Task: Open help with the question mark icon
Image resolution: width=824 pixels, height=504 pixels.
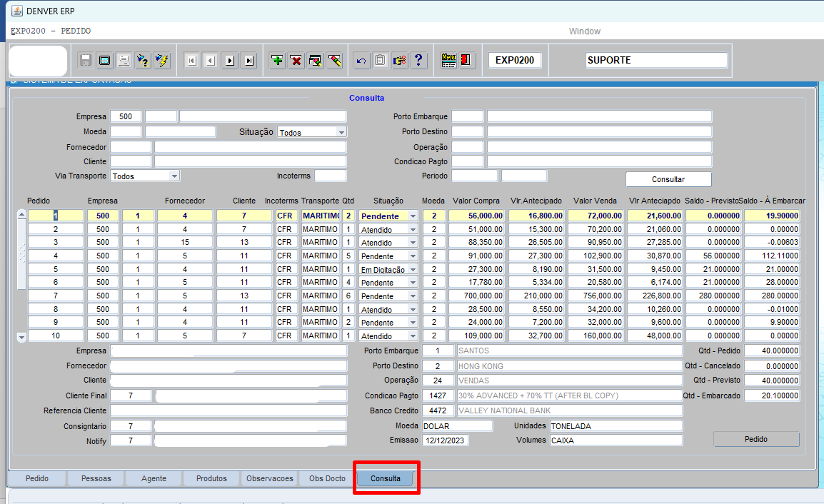Action: click(418, 61)
